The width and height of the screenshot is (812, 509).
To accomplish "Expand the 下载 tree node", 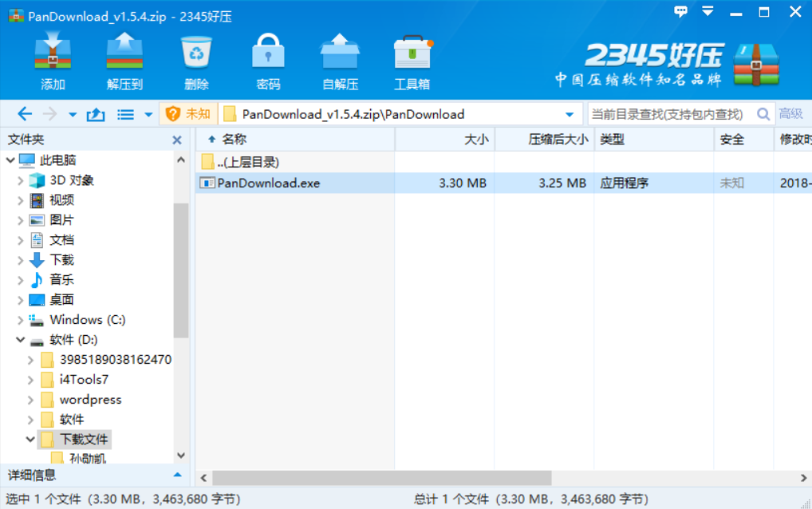I will tap(20, 260).
